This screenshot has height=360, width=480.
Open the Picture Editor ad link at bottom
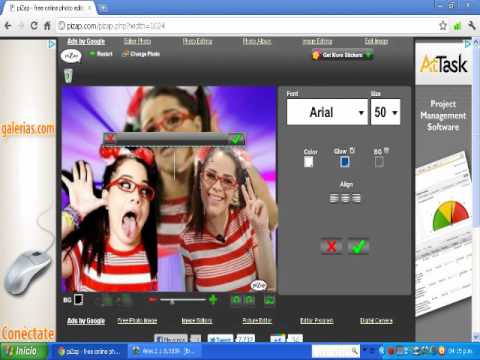click(x=257, y=321)
